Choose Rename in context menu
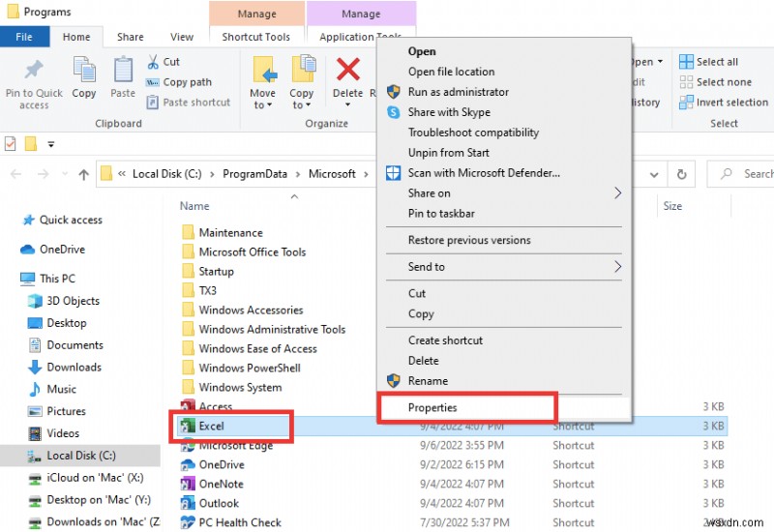 [428, 381]
